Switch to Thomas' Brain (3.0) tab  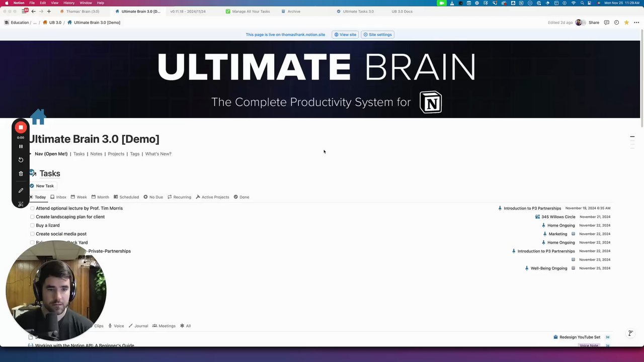[x=80, y=11]
